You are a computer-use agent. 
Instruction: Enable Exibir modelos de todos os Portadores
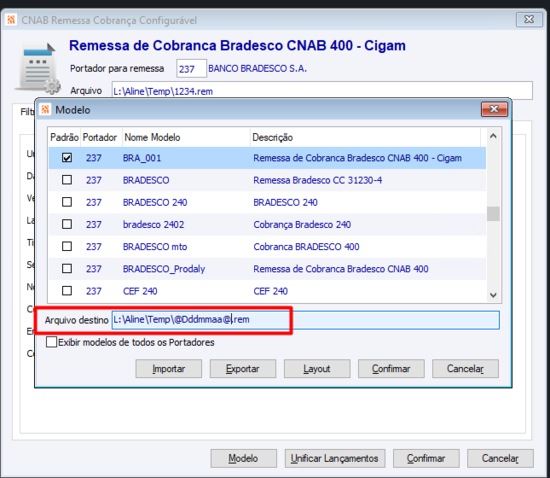(x=52, y=342)
